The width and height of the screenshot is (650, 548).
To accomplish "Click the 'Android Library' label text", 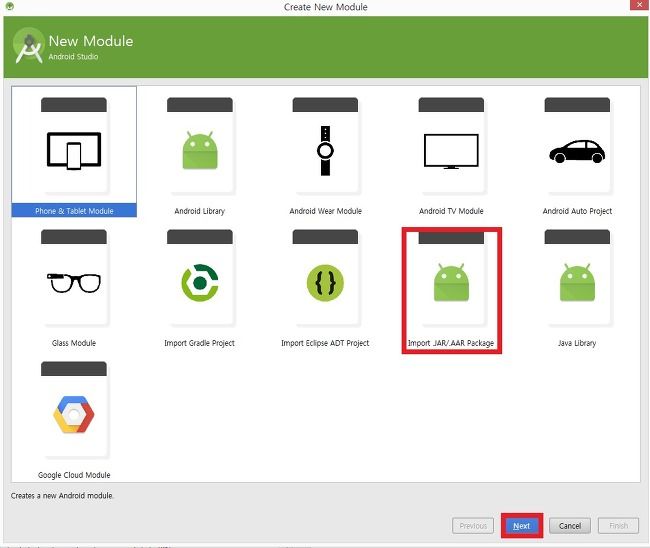I will [x=199, y=211].
